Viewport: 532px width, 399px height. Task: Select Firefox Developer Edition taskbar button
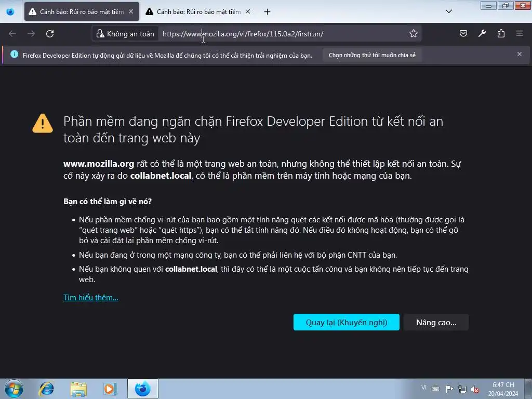tap(142, 389)
